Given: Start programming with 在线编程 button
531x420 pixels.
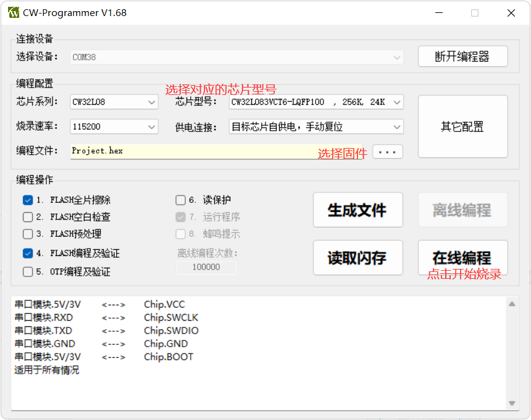Looking at the screenshot, I should (462, 258).
